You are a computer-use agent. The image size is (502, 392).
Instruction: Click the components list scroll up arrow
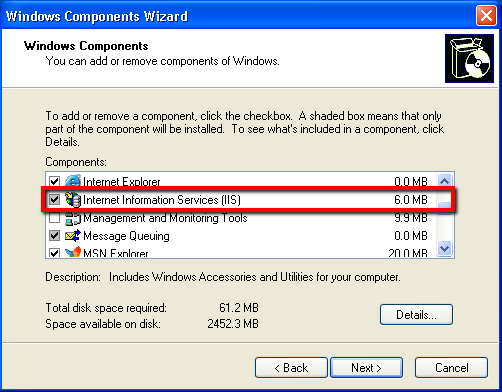(x=444, y=181)
